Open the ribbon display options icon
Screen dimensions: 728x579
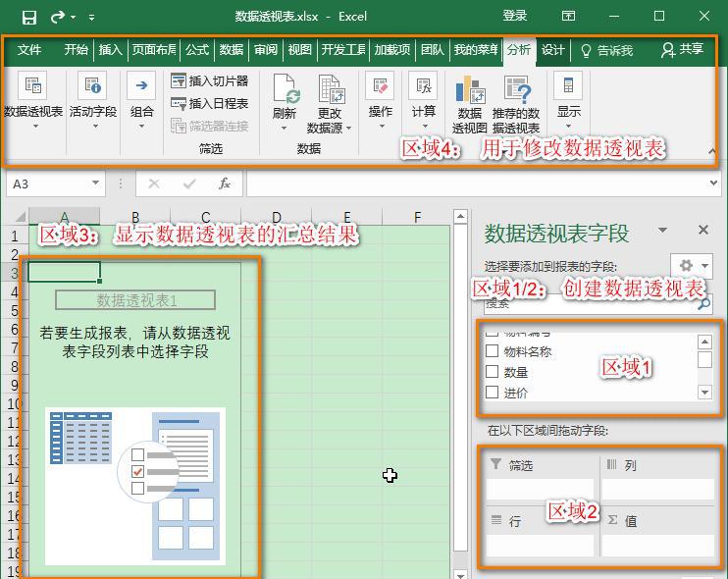(x=568, y=17)
